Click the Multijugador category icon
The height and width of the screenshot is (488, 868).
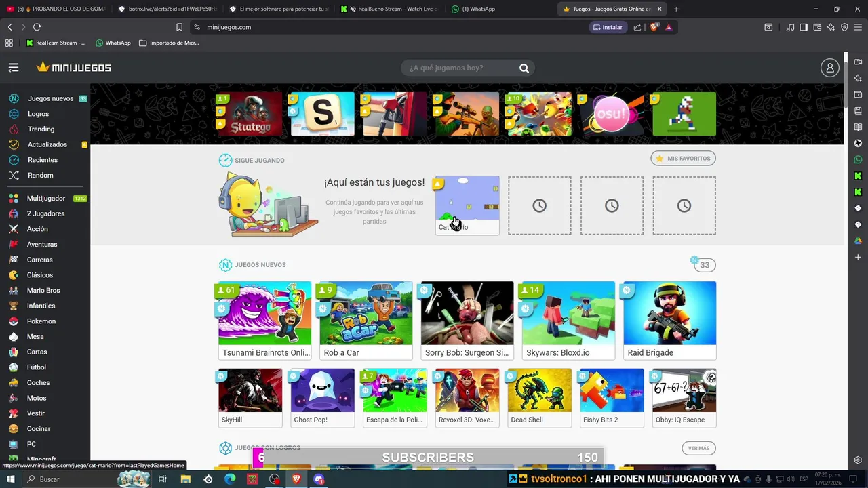14,199
